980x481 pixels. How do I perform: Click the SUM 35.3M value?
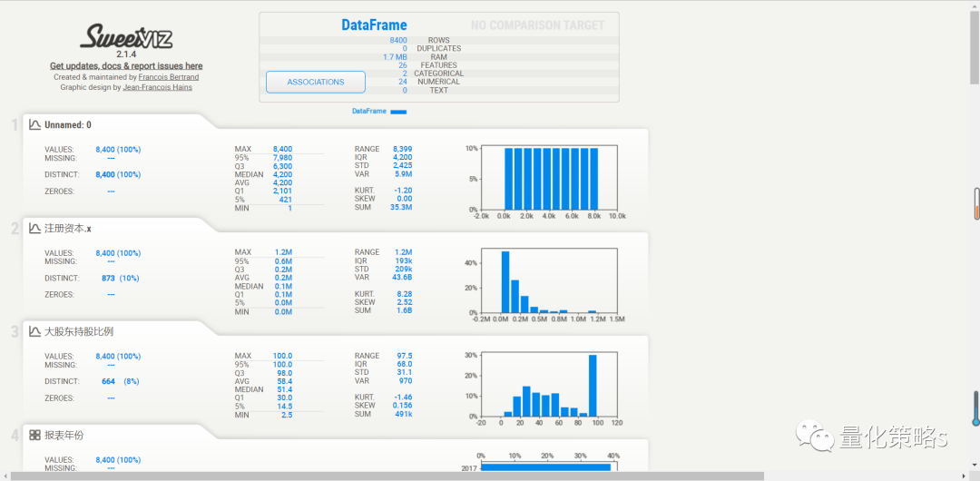tap(401, 207)
